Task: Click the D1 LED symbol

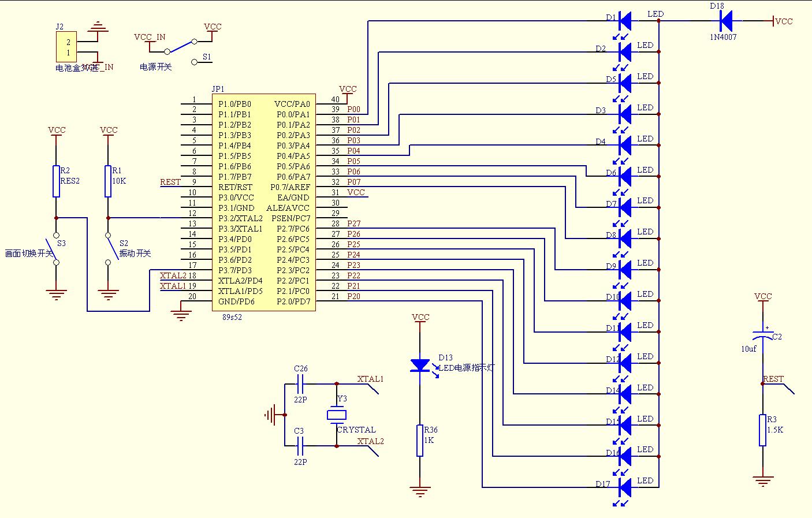Action: (x=624, y=21)
